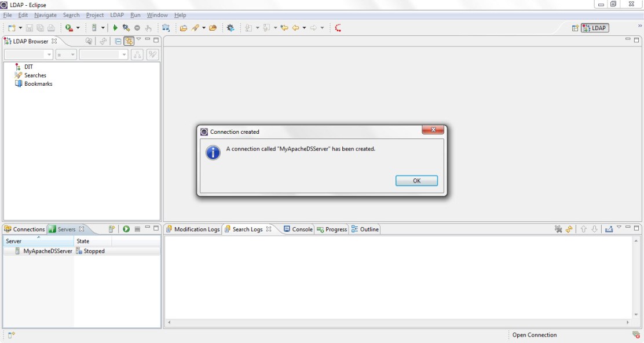Image resolution: width=644 pixels, height=343 pixels.
Task: Open the LDAP Browser view menu triangle
Action: (x=139, y=40)
